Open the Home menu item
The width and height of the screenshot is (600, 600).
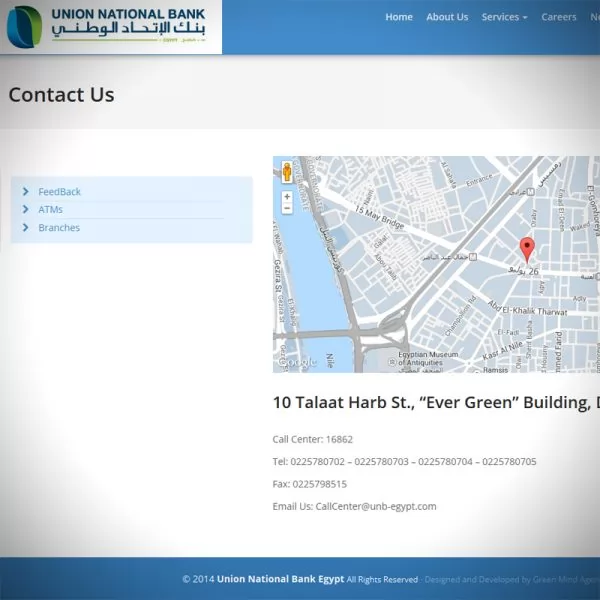(x=399, y=17)
